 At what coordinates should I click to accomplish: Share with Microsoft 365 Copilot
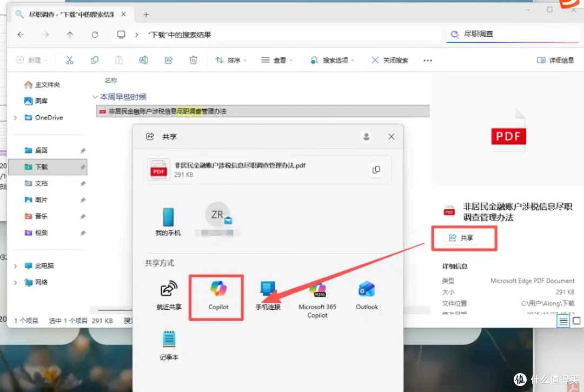click(317, 300)
